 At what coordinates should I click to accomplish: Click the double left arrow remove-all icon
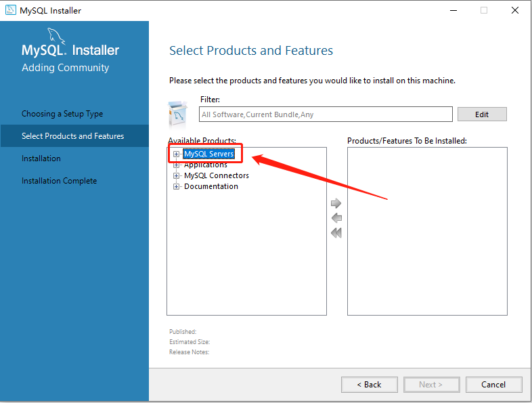click(x=336, y=233)
